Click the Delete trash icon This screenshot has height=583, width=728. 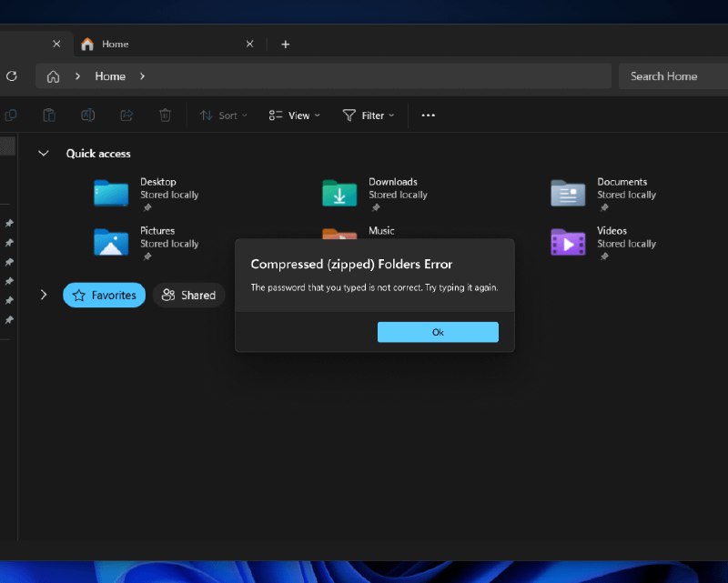click(x=165, y=116)
